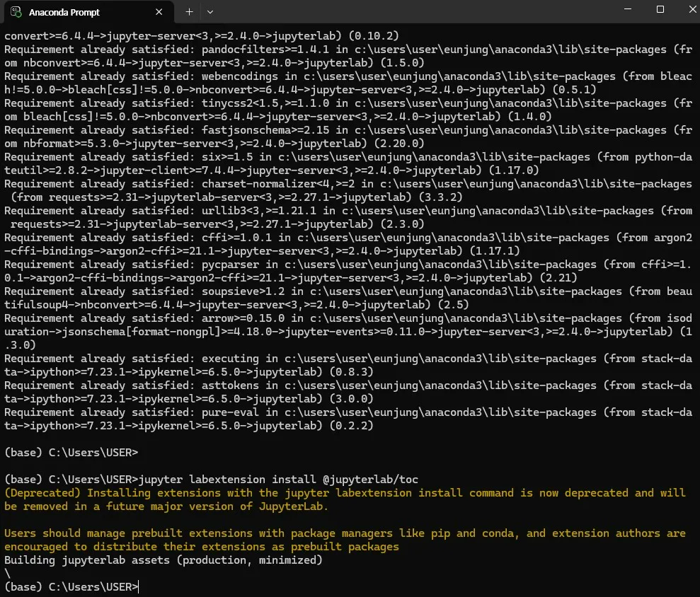Click 'Users should manage prebuilt extensions' warning line

[345, 533]
